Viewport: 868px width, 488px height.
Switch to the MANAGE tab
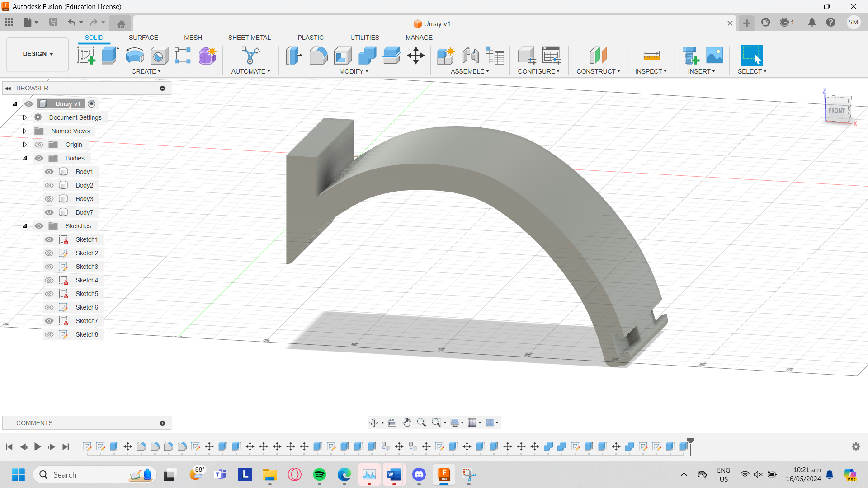coord(419,38)
